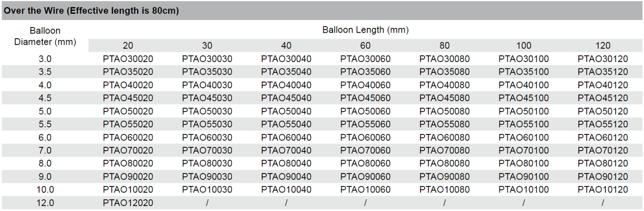
Task: Click the Balloon Diameter (mm) header
Action: click(45, 37)
